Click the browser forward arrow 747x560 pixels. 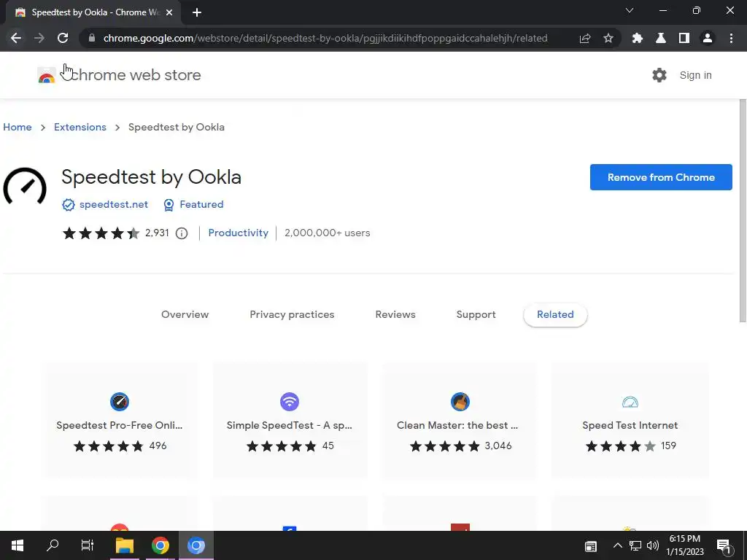click(39, 38)
